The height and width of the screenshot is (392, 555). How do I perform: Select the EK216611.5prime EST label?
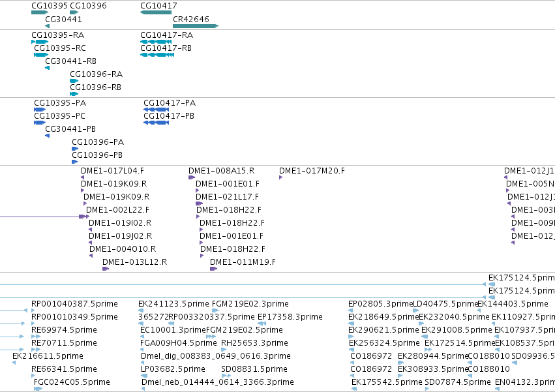[x=48, y=356]
